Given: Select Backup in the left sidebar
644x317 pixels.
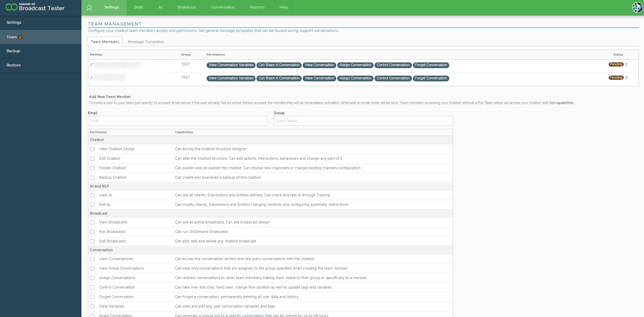Looking at the screenshot, I should (13, 51).
